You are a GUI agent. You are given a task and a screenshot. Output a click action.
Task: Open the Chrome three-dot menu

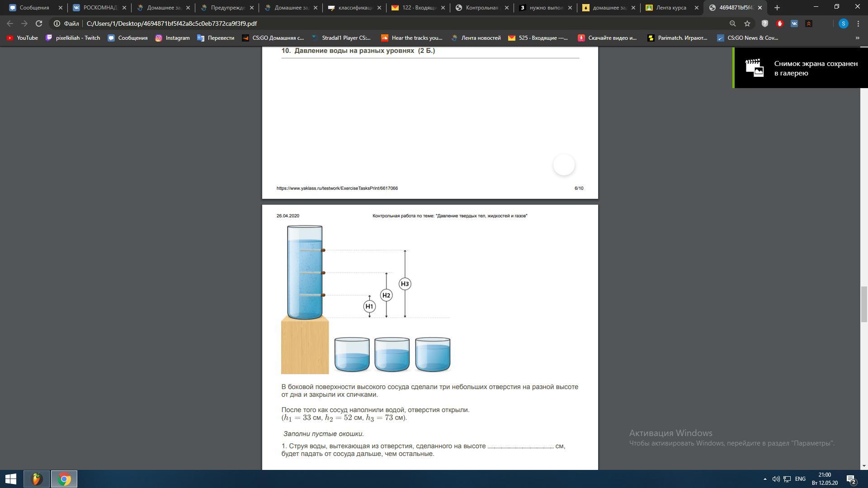(x=858, y=23)
